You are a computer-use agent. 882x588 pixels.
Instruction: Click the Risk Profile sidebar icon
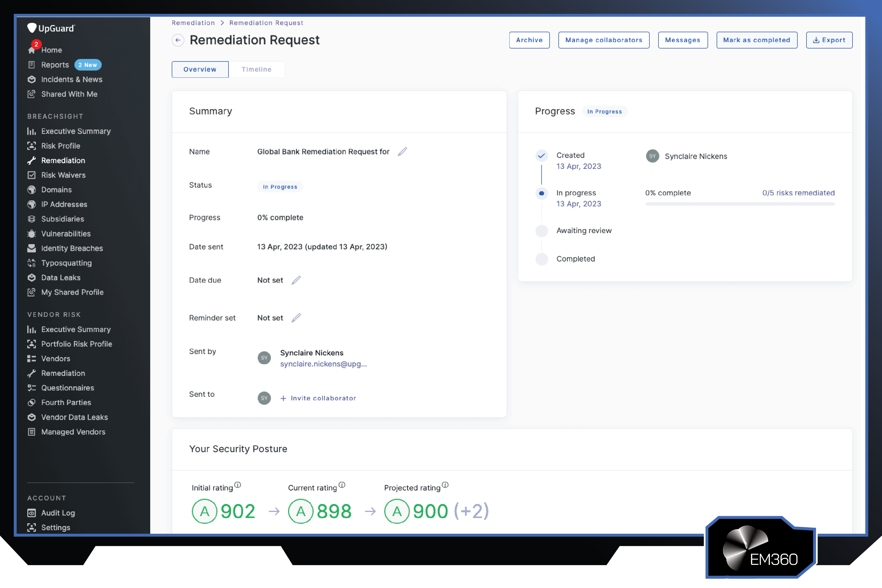point(32,146)
